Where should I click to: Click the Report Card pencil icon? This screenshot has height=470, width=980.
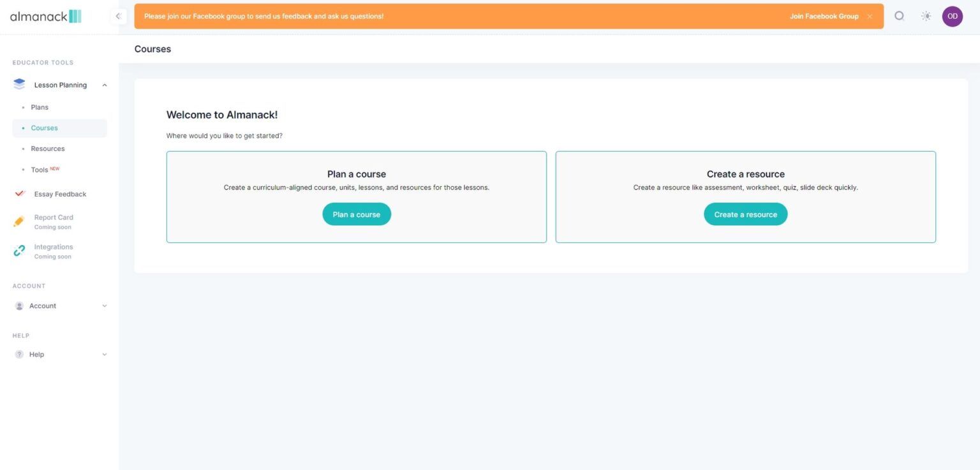19,221
